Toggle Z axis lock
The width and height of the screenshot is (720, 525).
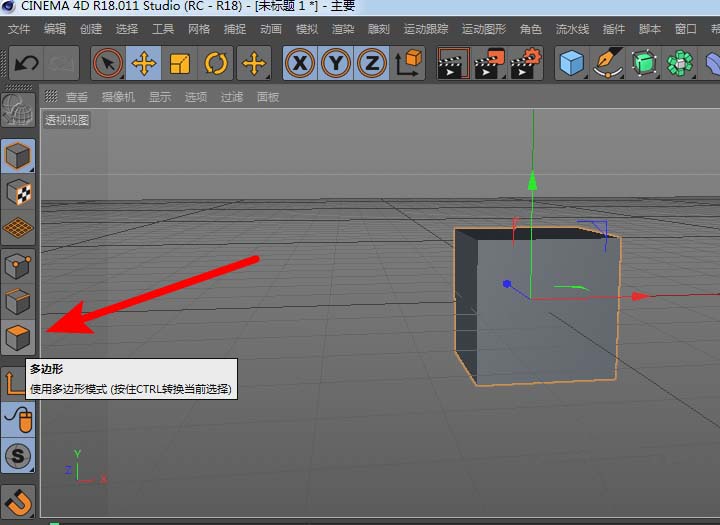click(371, 63)
